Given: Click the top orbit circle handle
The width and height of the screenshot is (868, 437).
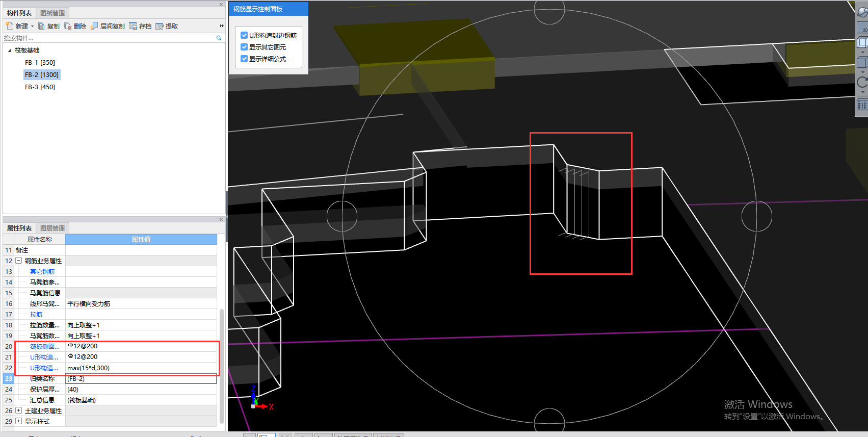Looking at the screenshot, I should (x=549, y=10).
